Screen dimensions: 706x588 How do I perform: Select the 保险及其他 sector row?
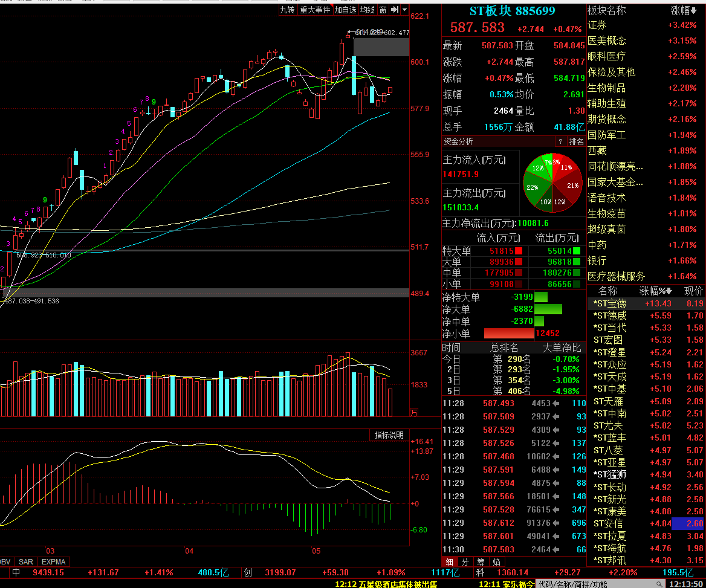pyautogui.click(x=646, y=73)
